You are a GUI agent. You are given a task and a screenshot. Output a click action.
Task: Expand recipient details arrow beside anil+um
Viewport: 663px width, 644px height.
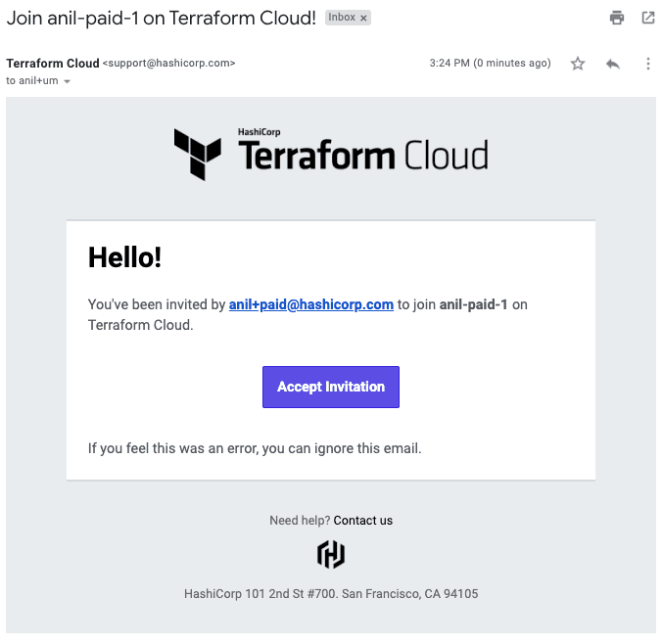pyautogui.click(x=67, y=81)
